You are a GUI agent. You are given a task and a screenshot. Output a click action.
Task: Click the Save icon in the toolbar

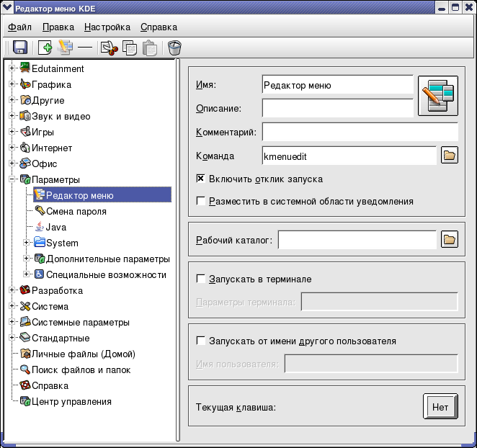click(20, 48)
